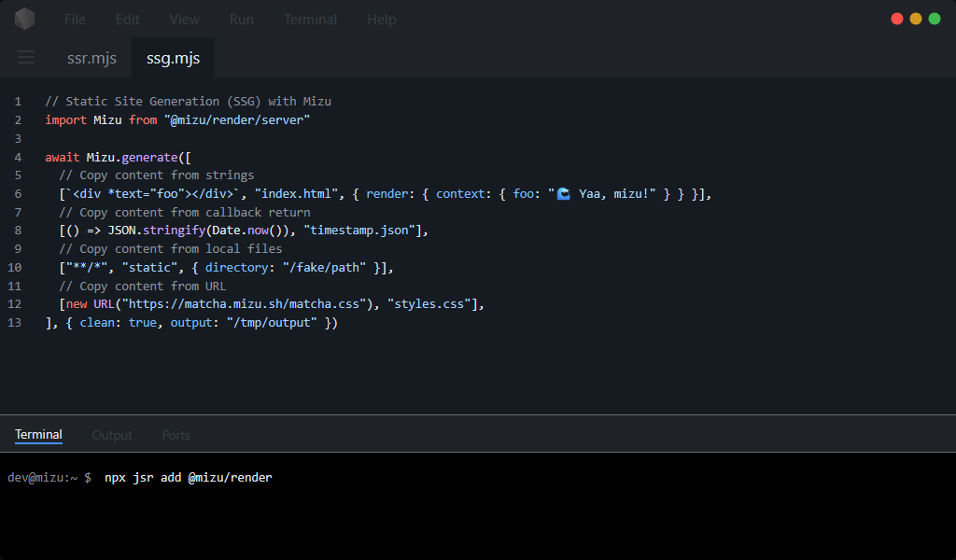Click the yellow window minimize dot

click(x=916, y=19)
